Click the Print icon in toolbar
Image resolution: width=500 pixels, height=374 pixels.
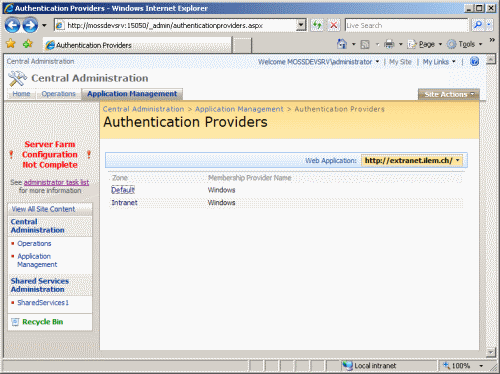click(x=389, y=44)
